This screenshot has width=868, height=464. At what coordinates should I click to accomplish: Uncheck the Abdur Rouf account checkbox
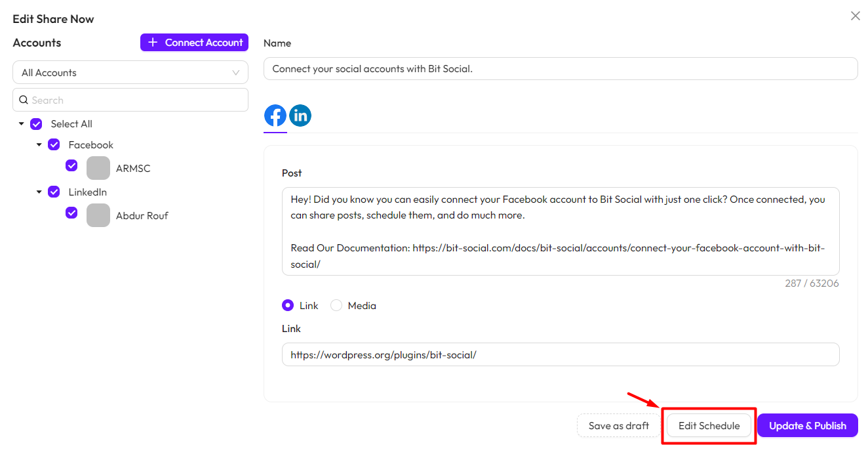pyautogui.click(x=71, y=213)
